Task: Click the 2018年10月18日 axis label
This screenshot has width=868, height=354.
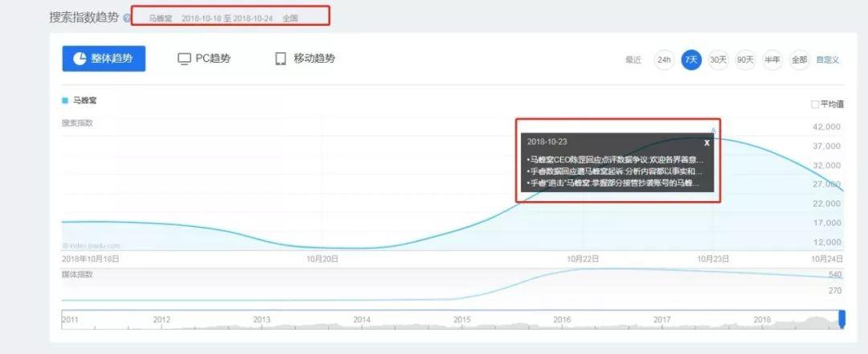Action: coord(91,259)
